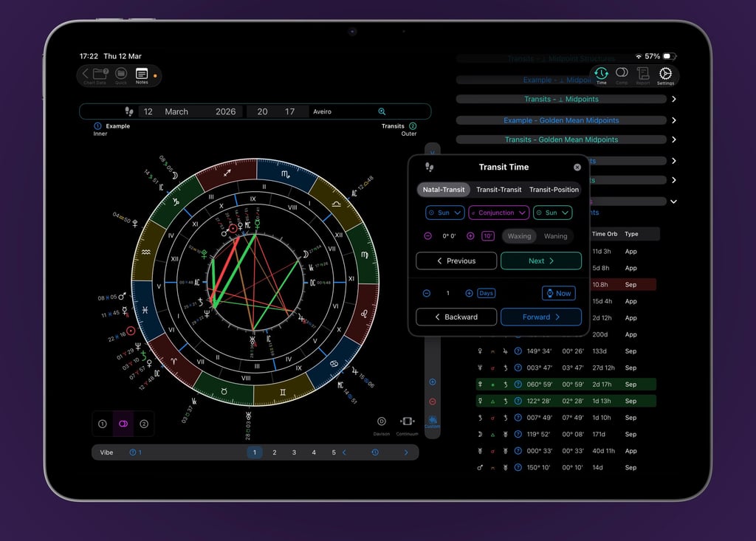Viewport: 756px width, 541px height.
Task: Show chart 1 only view toggle
Action: click(102, 424)
